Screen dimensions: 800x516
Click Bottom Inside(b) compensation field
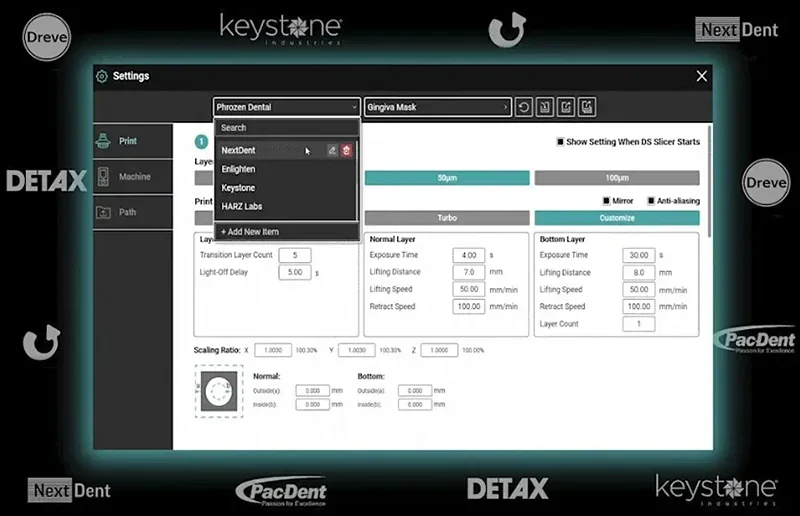(x=415, y=404)
